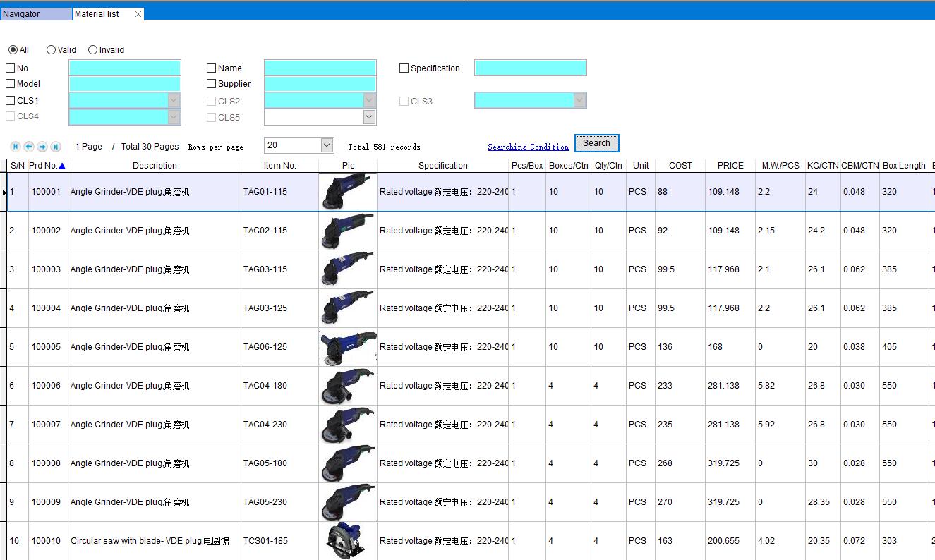Expand the CLS5 dropdown list
Image resolution: width=935 pixels, height=560 pixels.
pyautogui.click(x=369, y=117)
